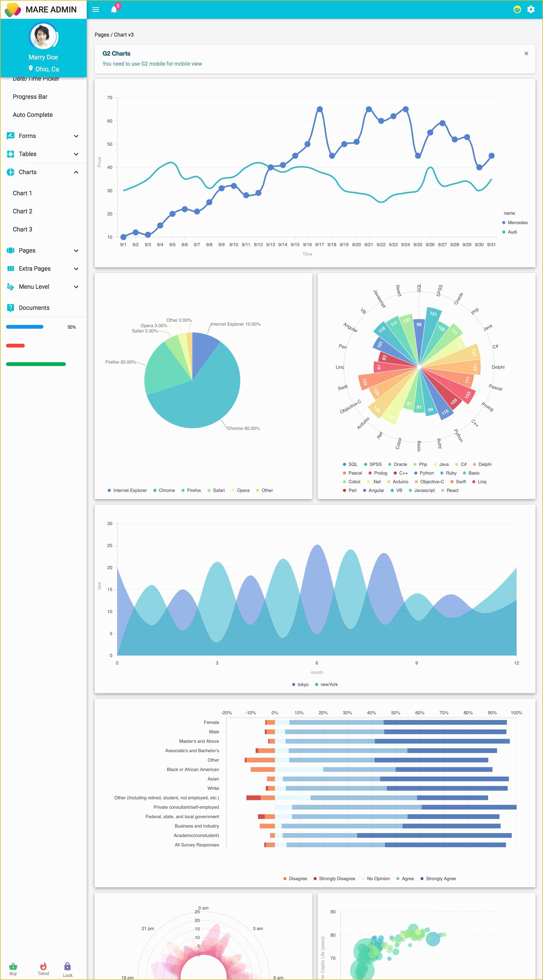This screenshot has height=980, width=543.
Task: Toggle Firefox in pie chart legend
Action: point(191,490)
